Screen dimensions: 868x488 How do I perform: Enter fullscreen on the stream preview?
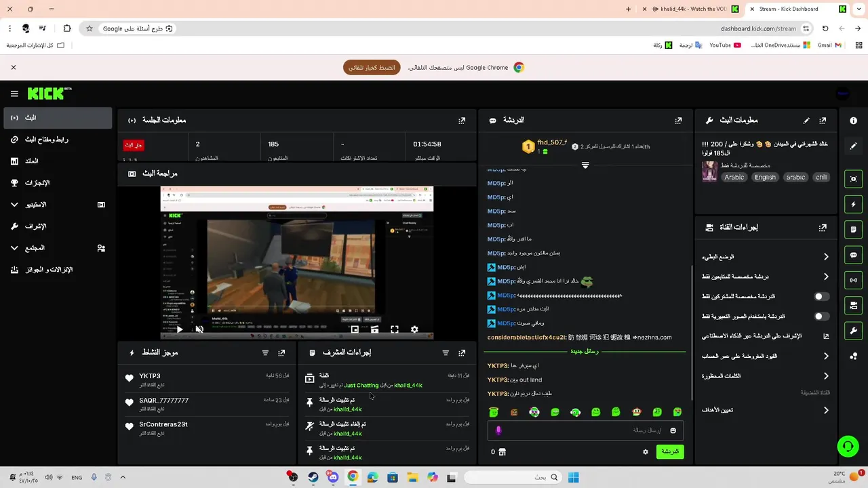point(395,329)
